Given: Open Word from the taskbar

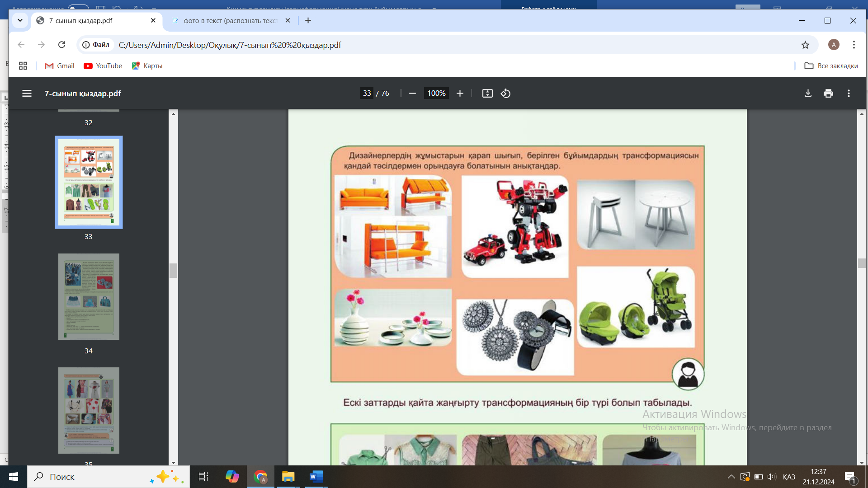Looking at the screenshot, I should click(x=316, y=477).
